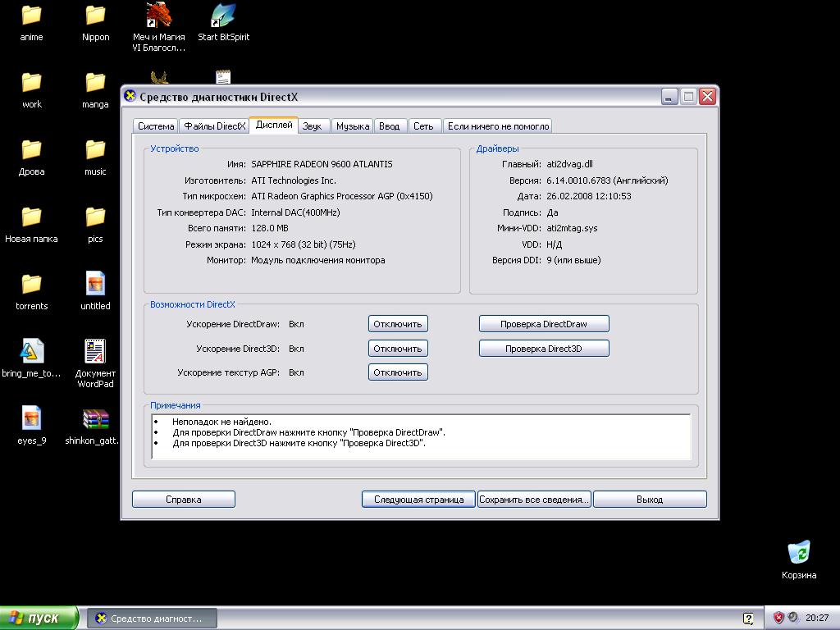This screenshot has height=630, width=840.
Task: Open the Корзина recycle bin
Action: (799, 560)
